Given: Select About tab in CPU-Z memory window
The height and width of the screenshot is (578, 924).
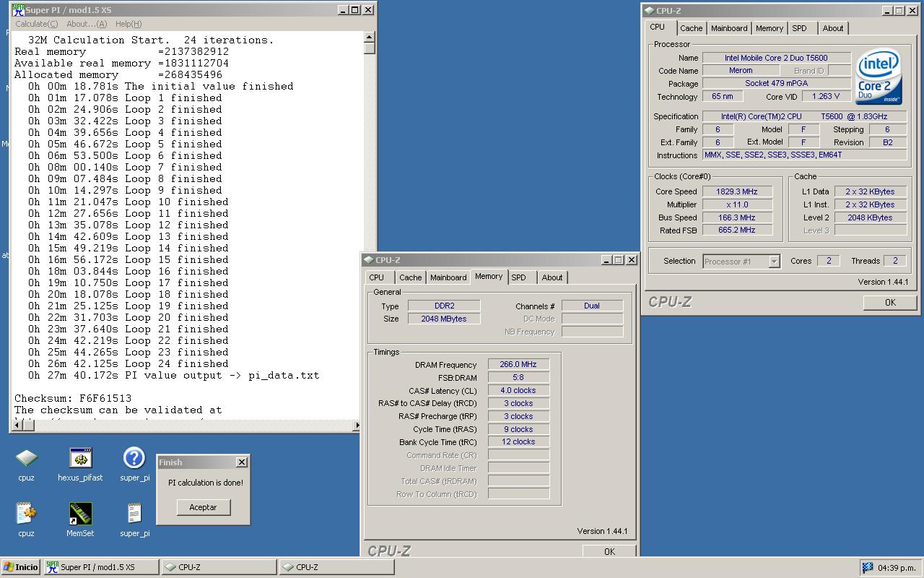Looking at the screenshot, I should [552, 277].
